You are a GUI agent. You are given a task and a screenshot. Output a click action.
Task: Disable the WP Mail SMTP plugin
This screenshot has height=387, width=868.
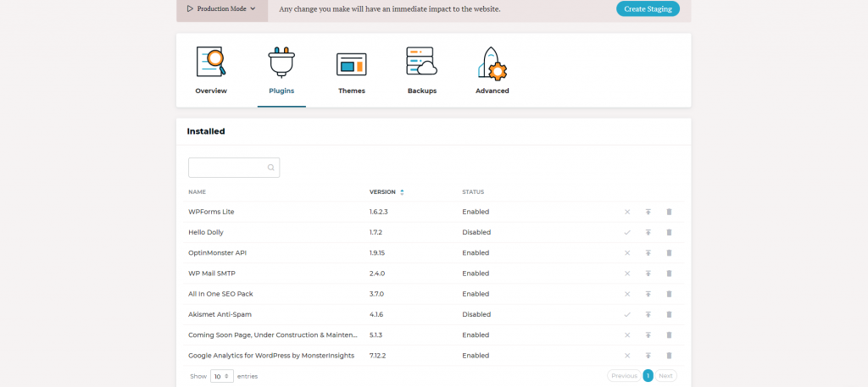627,274
